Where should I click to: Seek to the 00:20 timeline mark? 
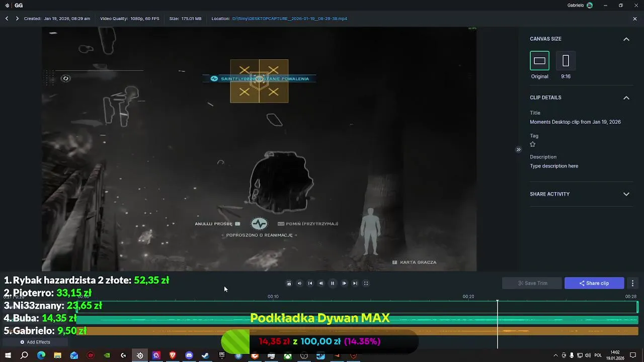click(x=468, y=297)
